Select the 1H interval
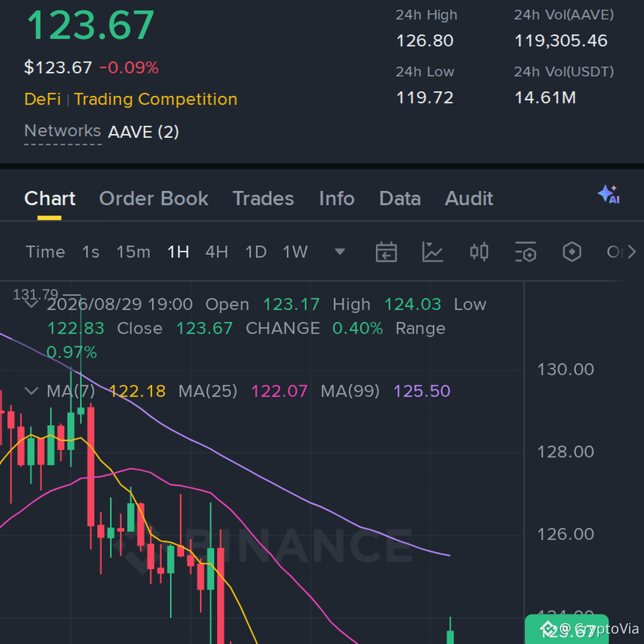 click(178, 252)
